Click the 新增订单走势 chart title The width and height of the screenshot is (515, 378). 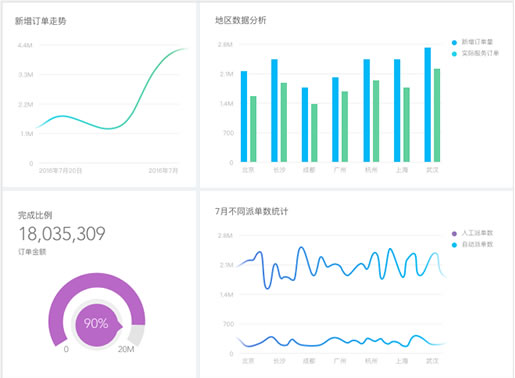click(41, 21)
